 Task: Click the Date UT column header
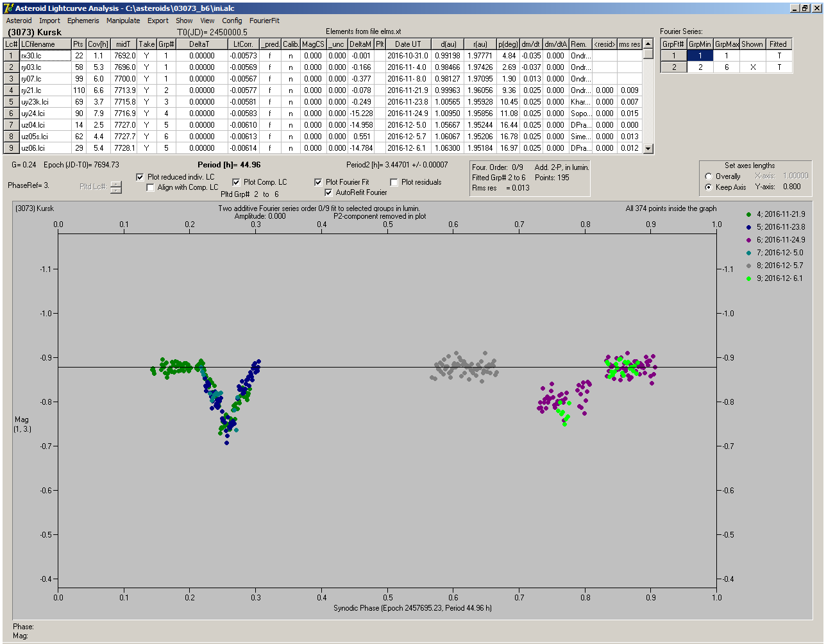(x=408, y=44)
